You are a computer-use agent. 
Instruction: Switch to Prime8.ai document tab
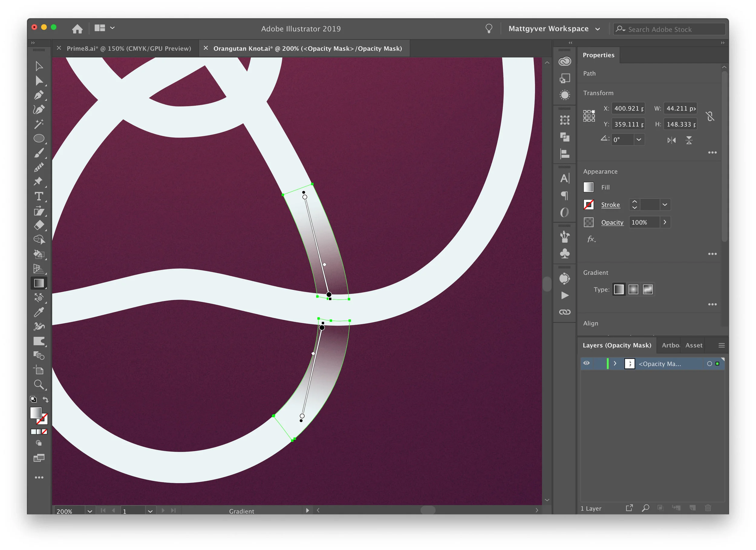[x=129, y=48]
